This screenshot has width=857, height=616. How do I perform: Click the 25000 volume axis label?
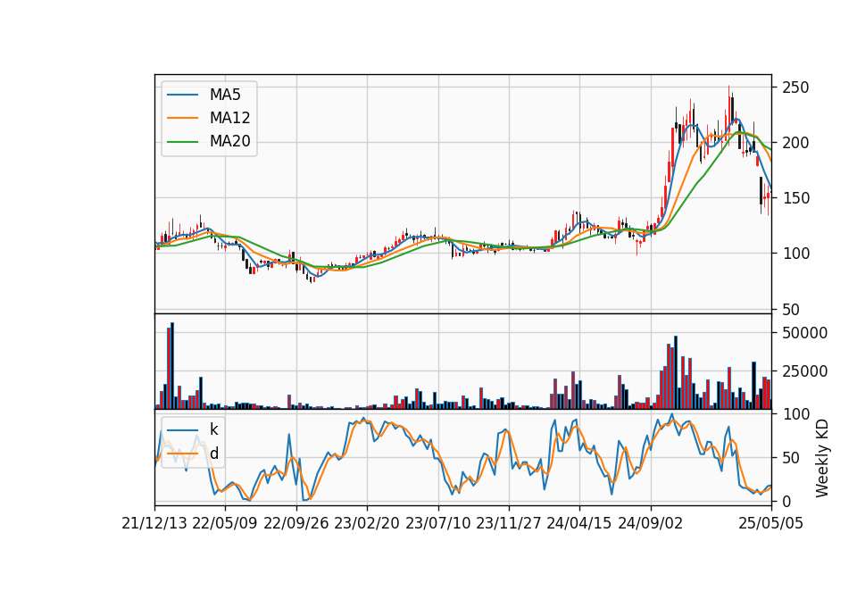pyautogui.click(x=804, y=371)
